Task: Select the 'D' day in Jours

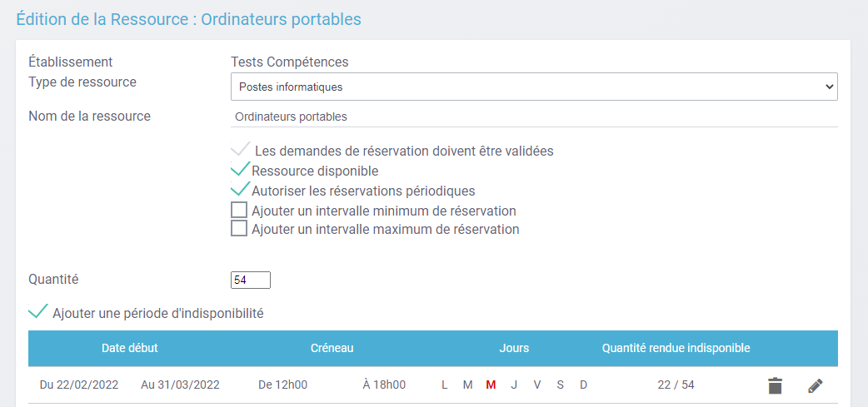Action: (x=583, y=385)
